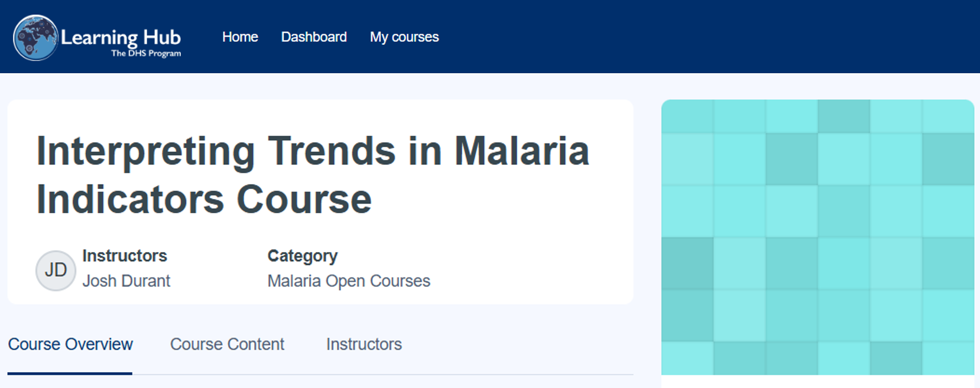Image resolution: width=980 pixels, height=388 pixels.
Task: Open the Malaria Open Courses category link
Action: (x=349, y=281)
